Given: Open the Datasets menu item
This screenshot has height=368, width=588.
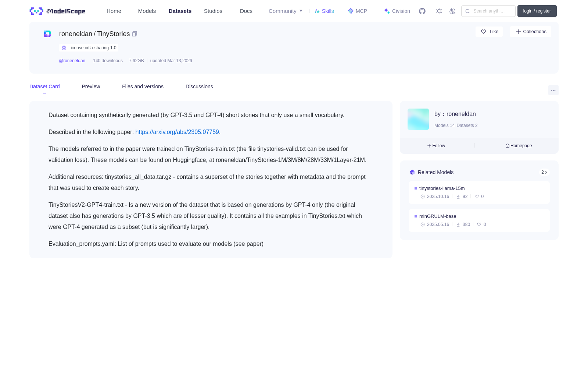Looking at the screenshot, I should tap(180, 11).
